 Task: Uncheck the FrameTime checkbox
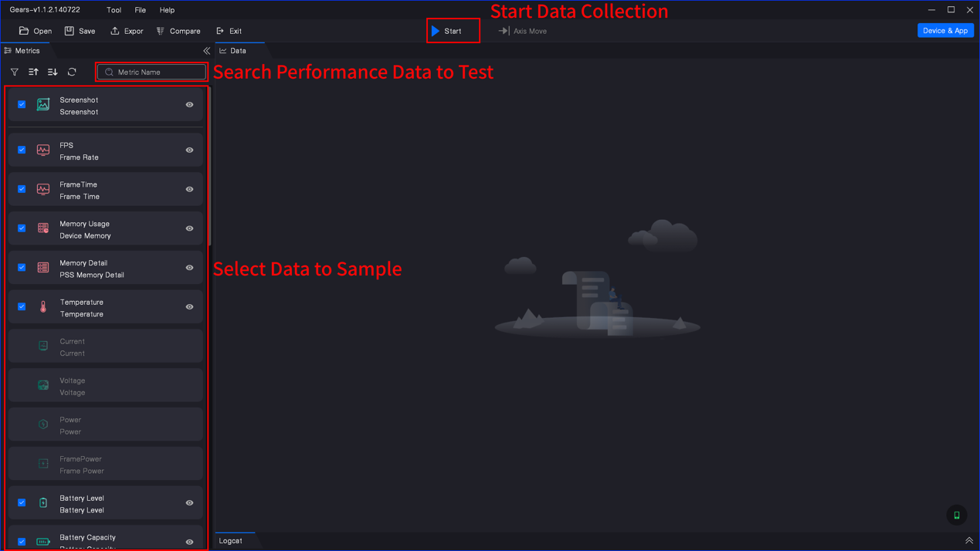(22, 189)
